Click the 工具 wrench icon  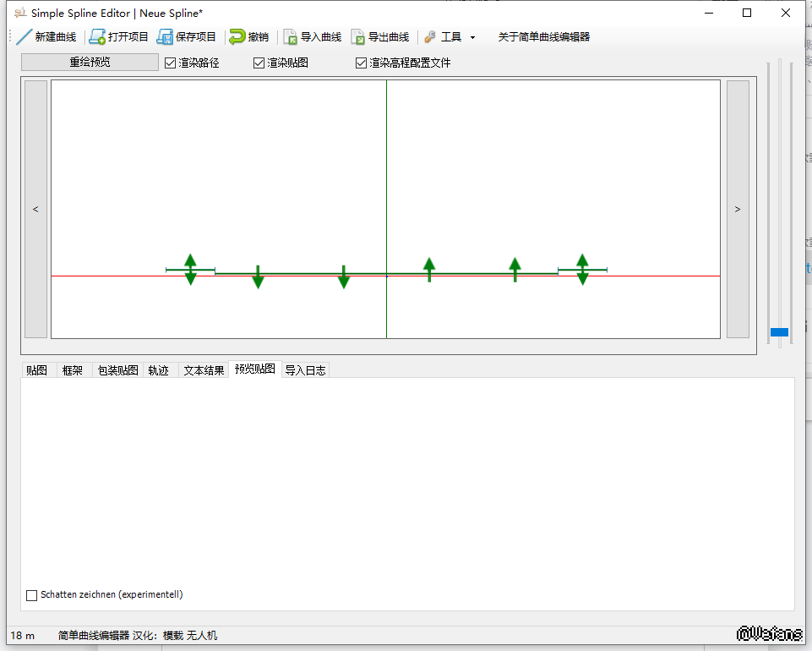(430, 37)
